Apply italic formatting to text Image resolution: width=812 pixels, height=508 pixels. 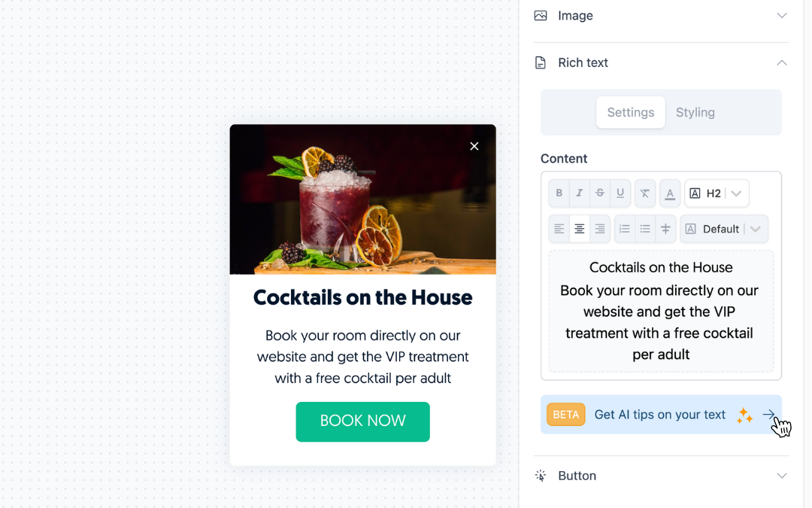(580, 193)
